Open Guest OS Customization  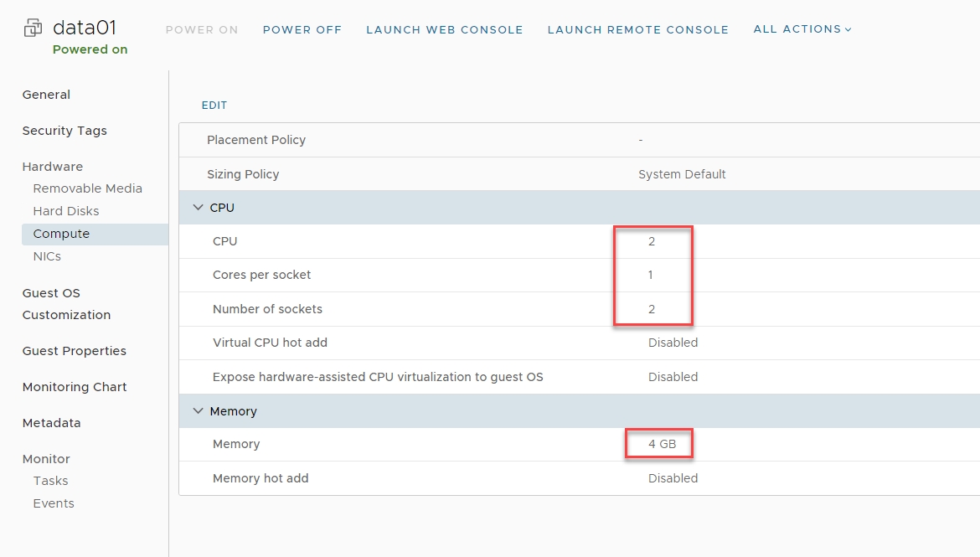click(66, 304)
